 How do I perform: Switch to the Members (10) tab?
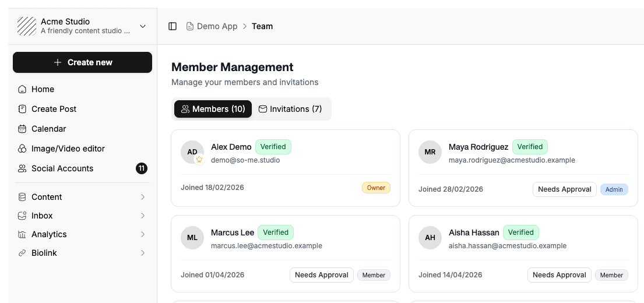click(x=213, y=109)
